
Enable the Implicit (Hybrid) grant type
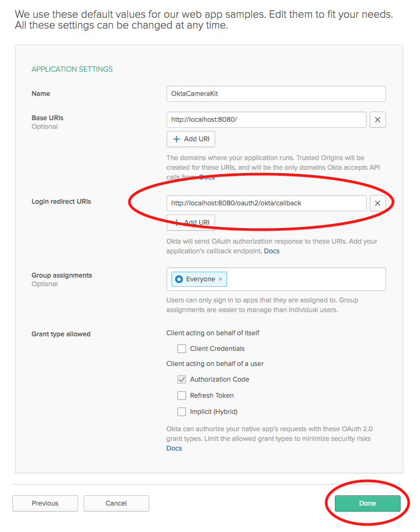tap(182, 412)
